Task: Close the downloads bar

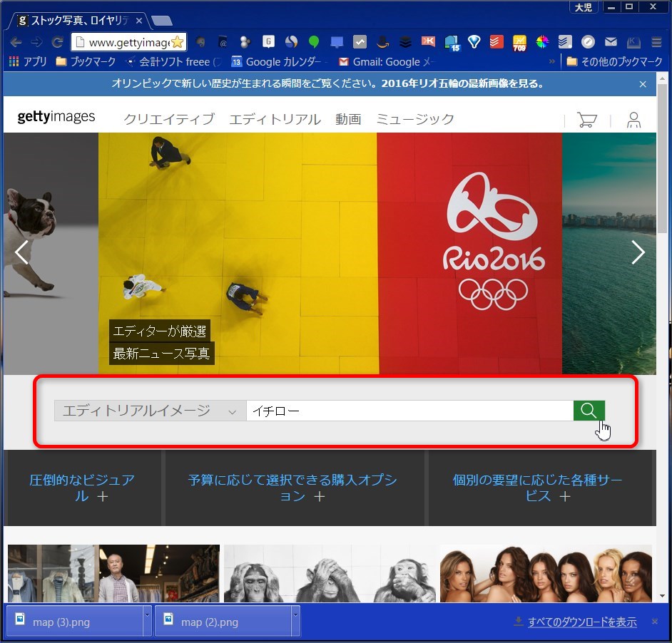Action: pyautogui.click(x=654, y=621)
